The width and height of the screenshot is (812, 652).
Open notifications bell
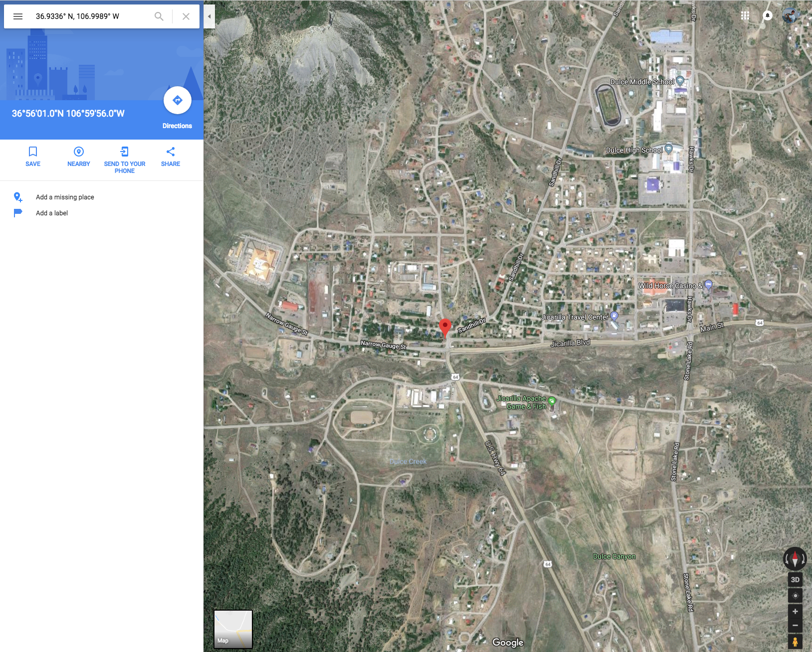[768, 15]
